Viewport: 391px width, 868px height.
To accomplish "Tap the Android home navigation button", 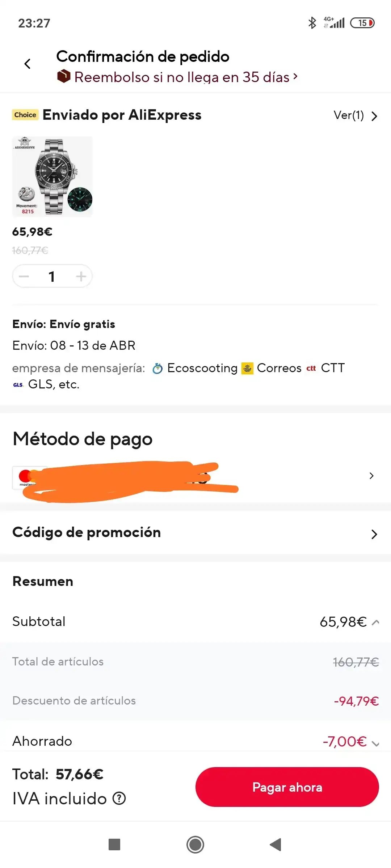I will pyautogui.click(x=195, y=844).
